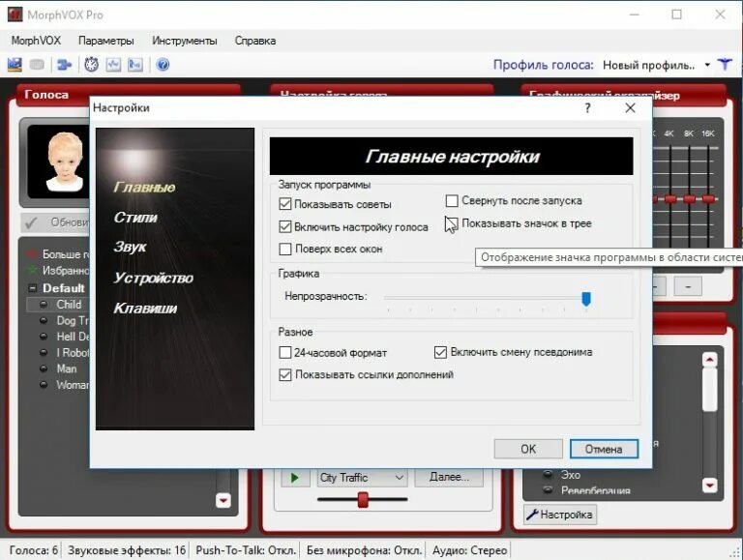Click the puzzle piece add-ons toolbar icon
The width and height of the screenshot is (743, 560).
click(64, 65)
